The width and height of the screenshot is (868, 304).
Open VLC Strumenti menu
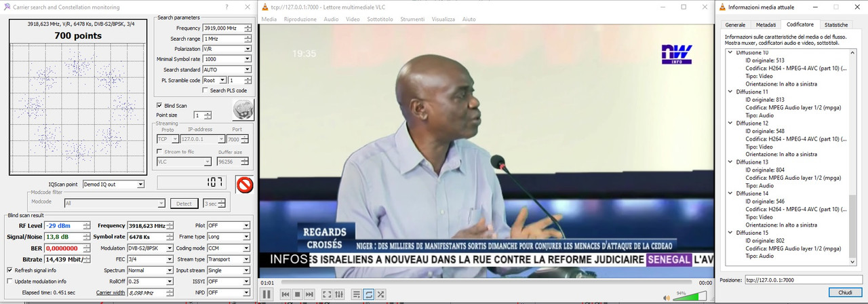[x=412, y=19]
